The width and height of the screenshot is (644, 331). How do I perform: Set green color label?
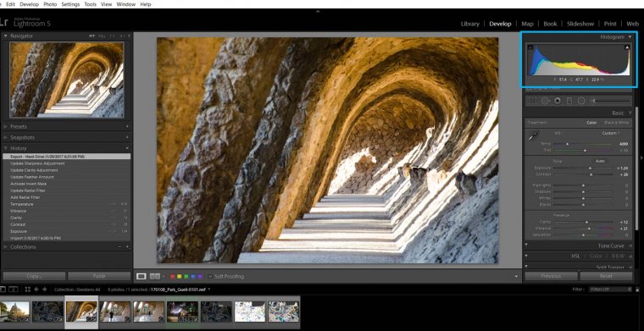(186, 277)
